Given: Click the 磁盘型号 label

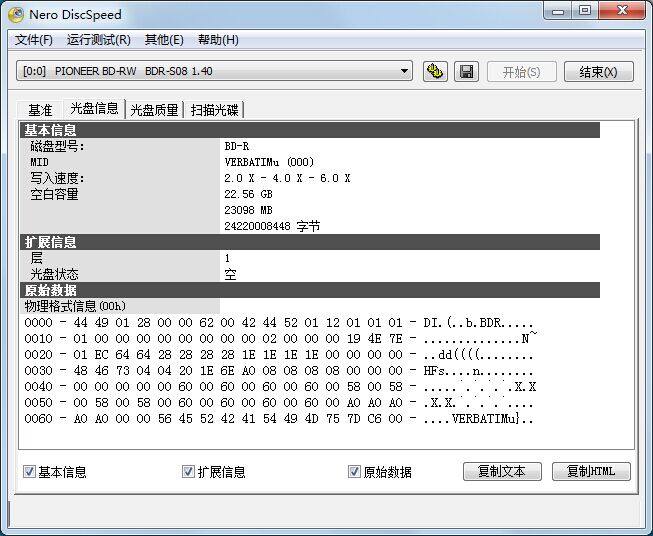Looking at the screenshot, I should [57, 146].
